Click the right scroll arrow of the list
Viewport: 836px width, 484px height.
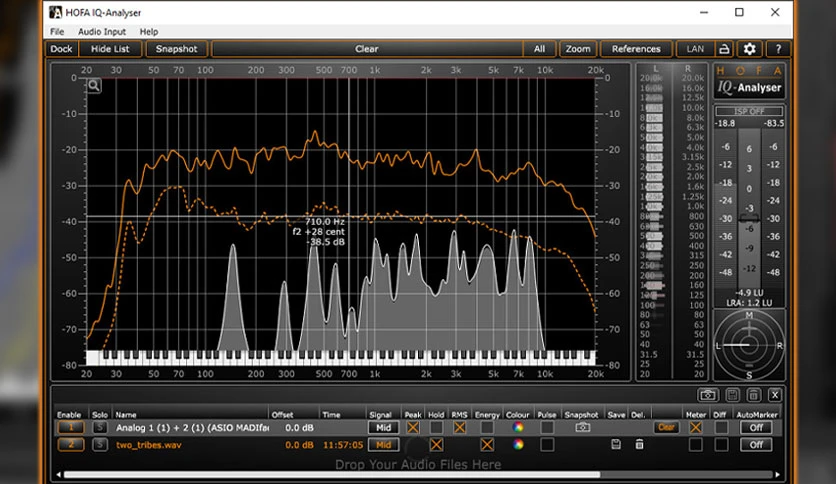click(x=777, y=474)
